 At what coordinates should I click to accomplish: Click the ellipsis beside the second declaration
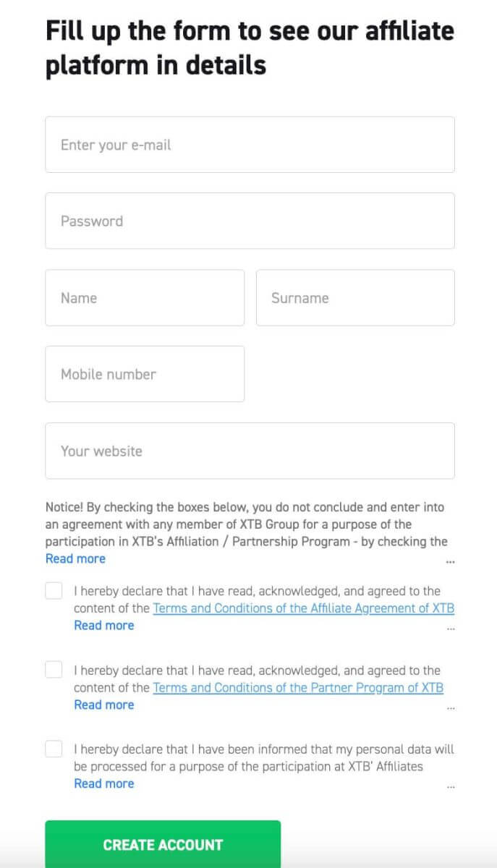[451, 707]
